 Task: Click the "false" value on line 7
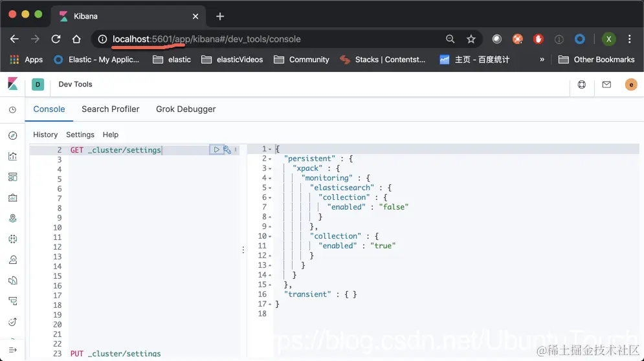[x=394, y=207]
